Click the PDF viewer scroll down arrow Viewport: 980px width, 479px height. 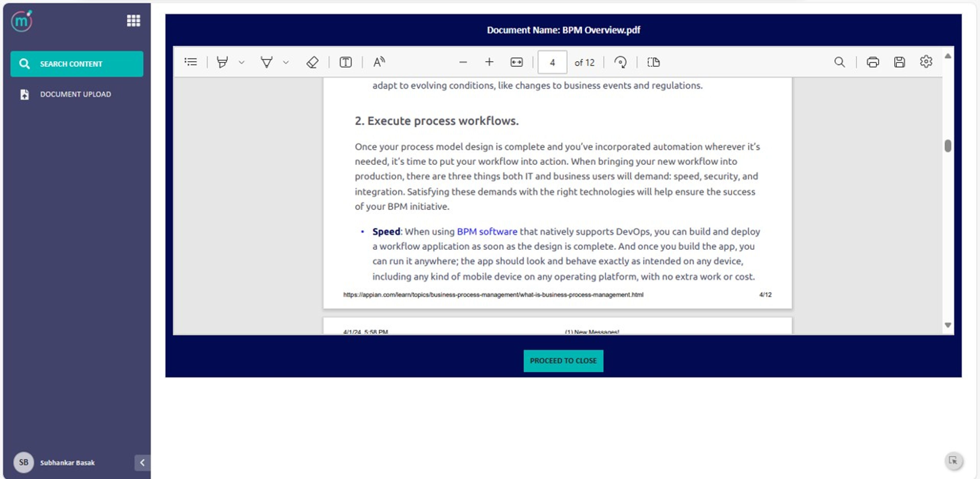(948, 325)
